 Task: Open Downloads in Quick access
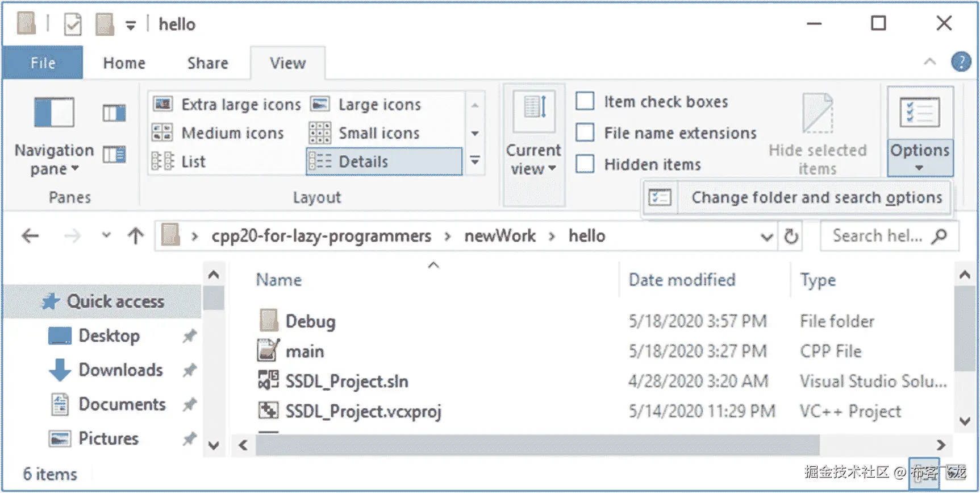(106, 370)
